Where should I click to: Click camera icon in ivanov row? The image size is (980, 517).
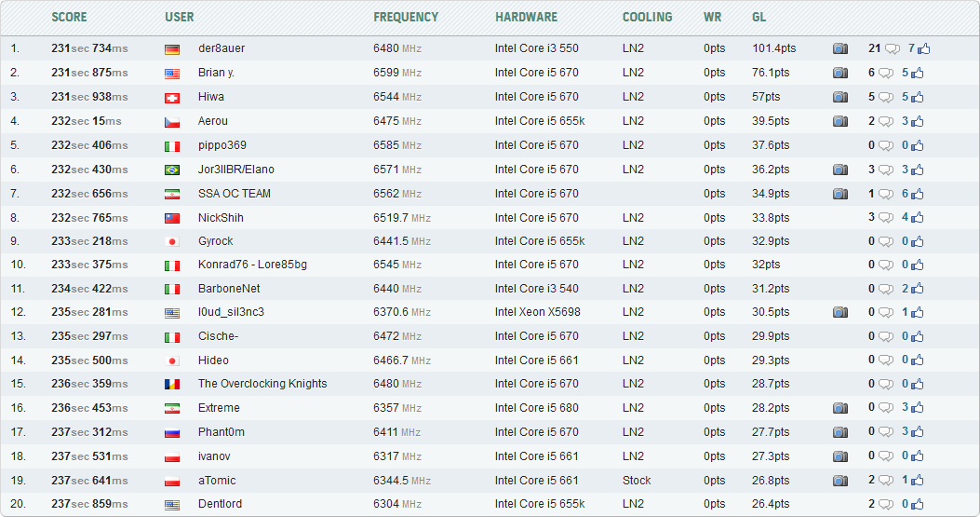coord(840,456)
